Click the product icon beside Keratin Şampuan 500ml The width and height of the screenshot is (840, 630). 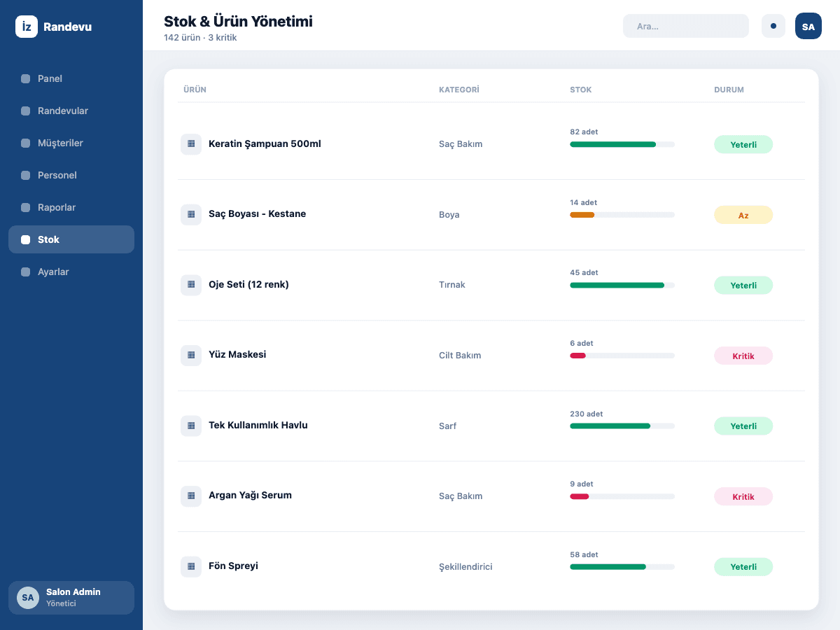click(x=191, y=144)
